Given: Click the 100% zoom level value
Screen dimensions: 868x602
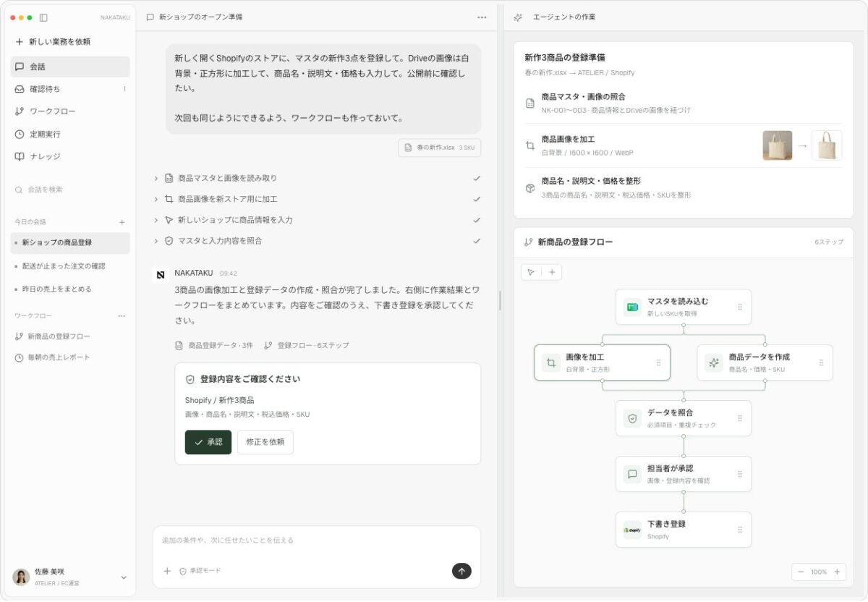Looking at the screenshot, I should 819,572.
